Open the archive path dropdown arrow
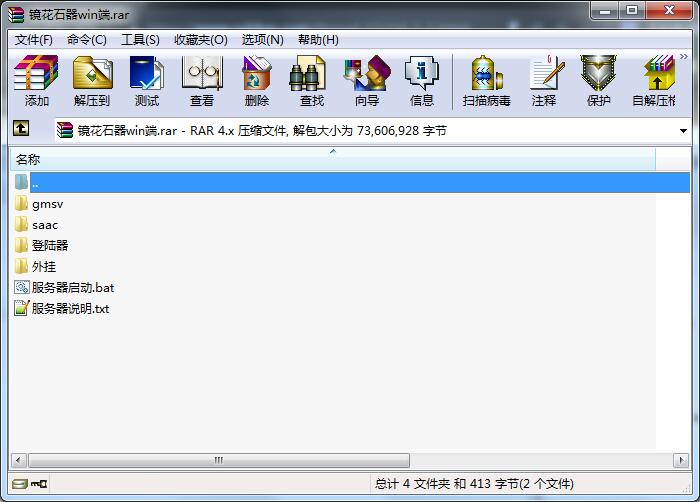Screen dimensions: 700x502 click(683, 131)
